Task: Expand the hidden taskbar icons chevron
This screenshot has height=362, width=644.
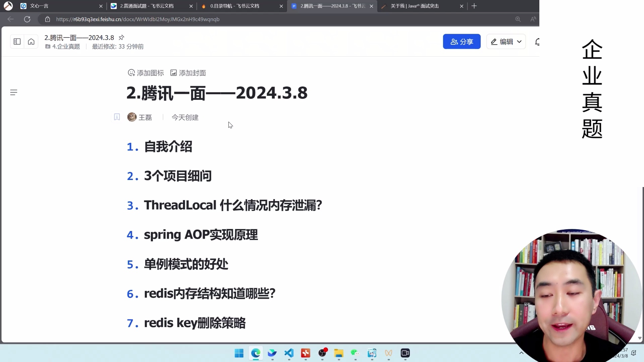Action: coord(522,353)
